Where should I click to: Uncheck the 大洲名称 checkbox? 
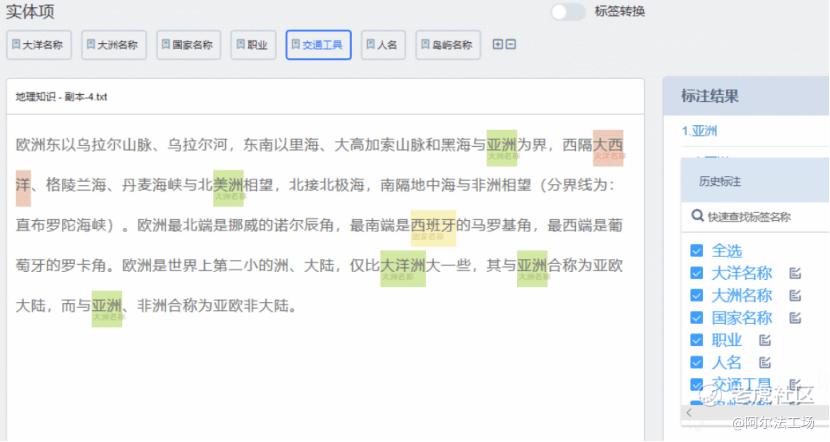click(x=697, y=295)
